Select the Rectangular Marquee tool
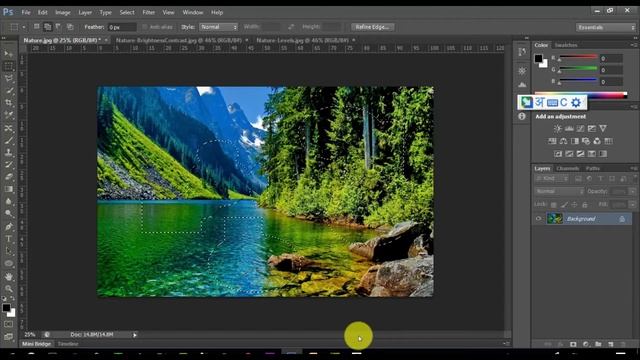 pyautogui.click(x=8, y=66)
